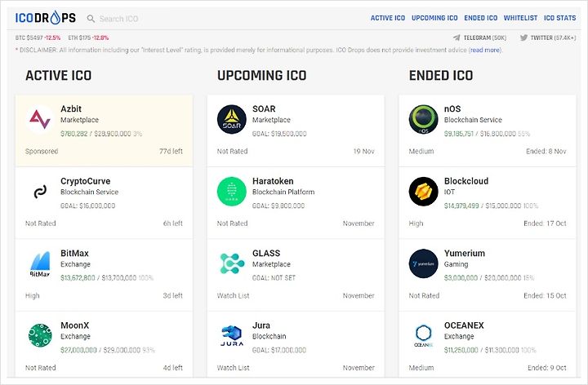Click Azbit's Sponsored label
This screenshot has width=588, height=385.
42,151
